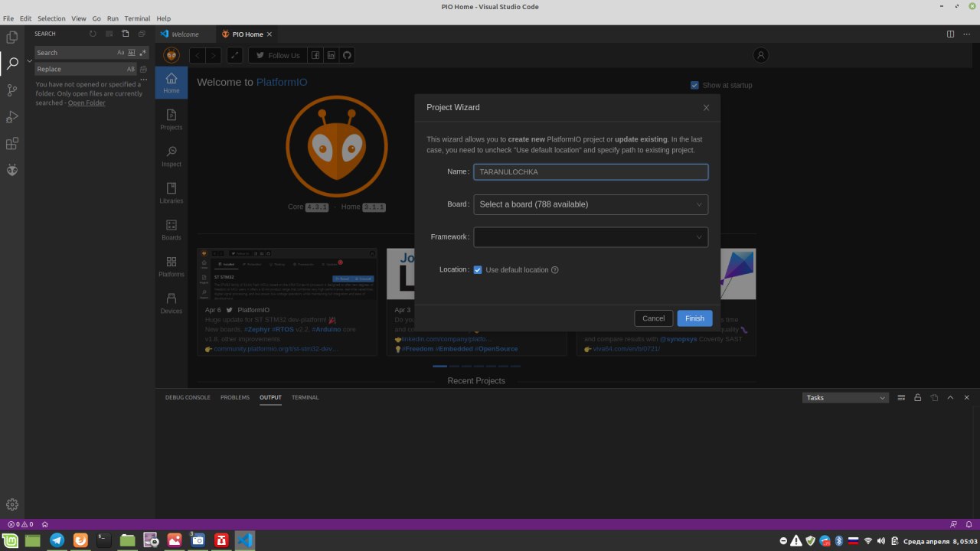Click the Replace All icon

tap(143, 69)
